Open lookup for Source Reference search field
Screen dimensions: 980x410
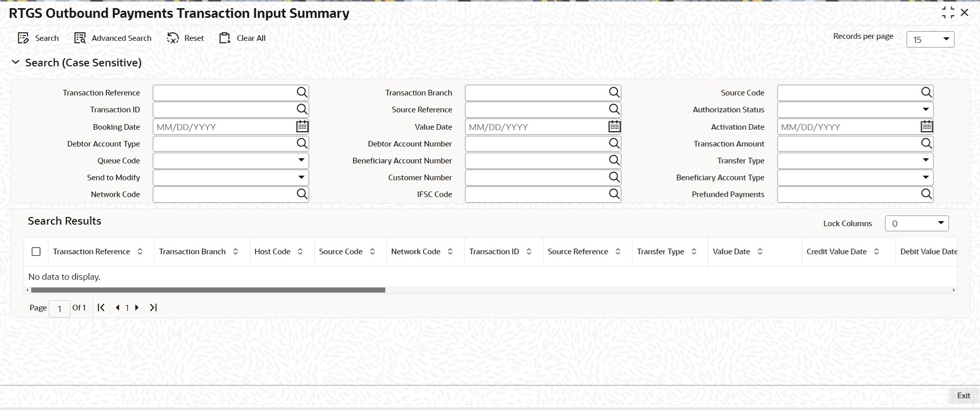pyautogui.click(x=614, y=109)
